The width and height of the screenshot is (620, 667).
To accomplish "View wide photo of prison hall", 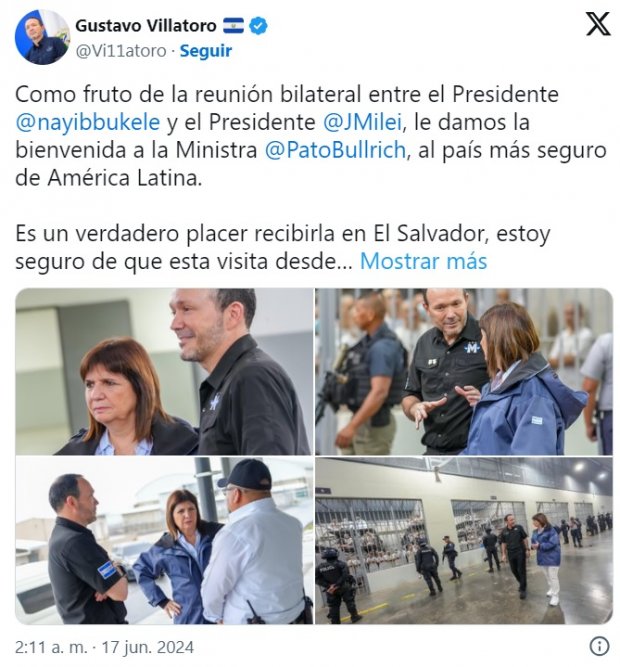I will (464, 541).
